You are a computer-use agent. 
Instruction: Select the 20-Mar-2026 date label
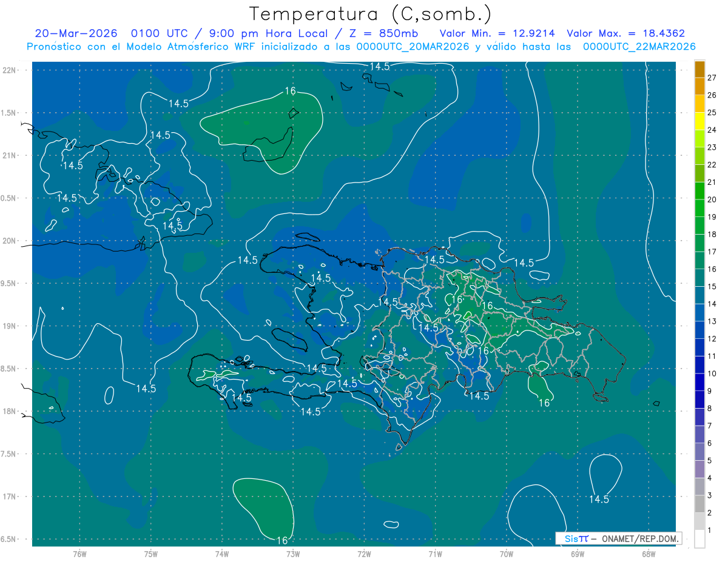pos(76,33)
